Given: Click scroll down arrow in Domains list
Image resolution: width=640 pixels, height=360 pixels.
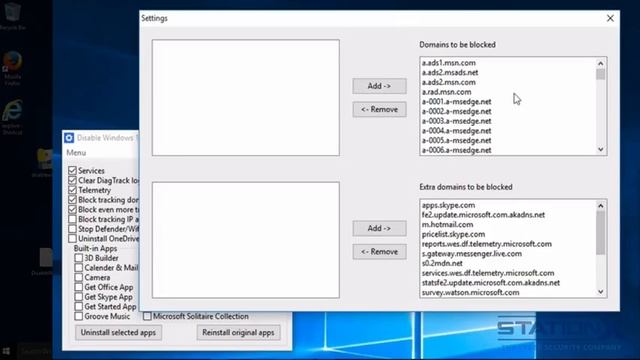Looking at the screenshot, I should (600, 149).
